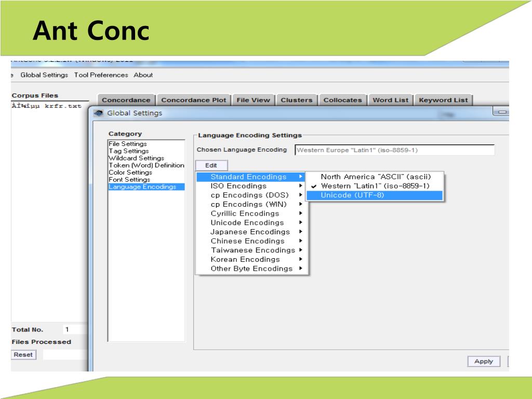The height and width of the screenshot is (399, 532).
Task: Go to the Keyword List tab
Action: click(x=443, y=100)
